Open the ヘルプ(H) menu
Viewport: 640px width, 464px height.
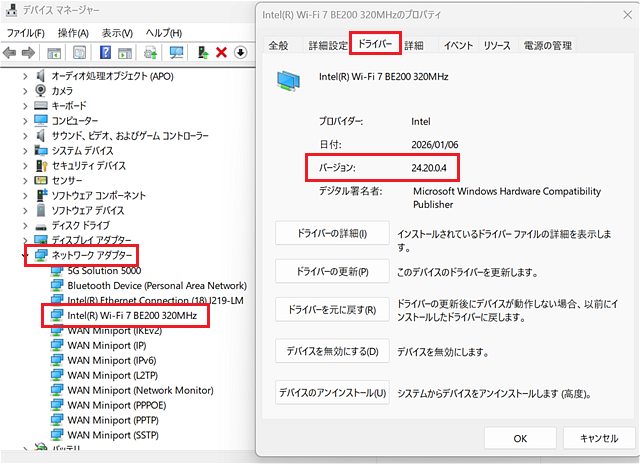[164, 33]
